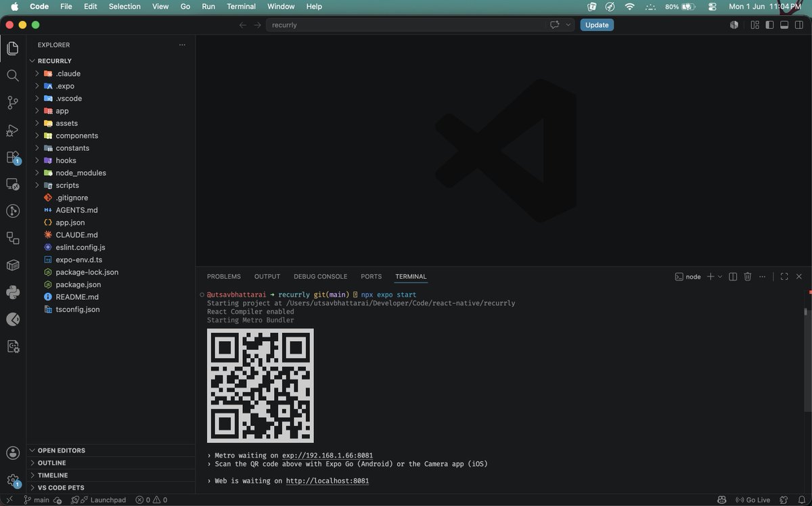Toggle Primary Side Bar visibility

(769, 25)
